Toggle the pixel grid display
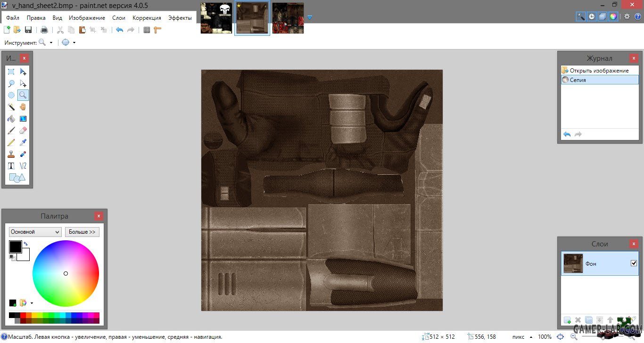644x343 pixels. point(147,30)
